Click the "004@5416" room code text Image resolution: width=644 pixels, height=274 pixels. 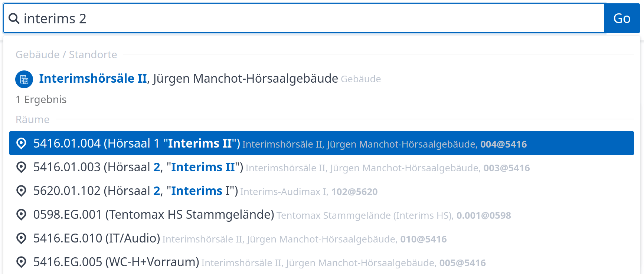504,144
